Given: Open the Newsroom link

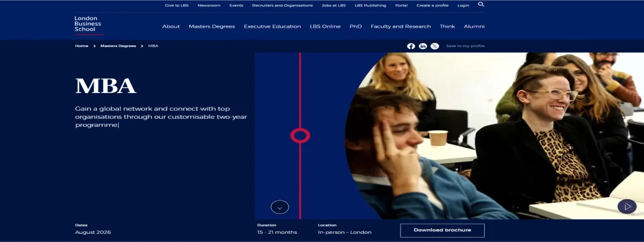Looking at the screenshot, I should (209, 5).
